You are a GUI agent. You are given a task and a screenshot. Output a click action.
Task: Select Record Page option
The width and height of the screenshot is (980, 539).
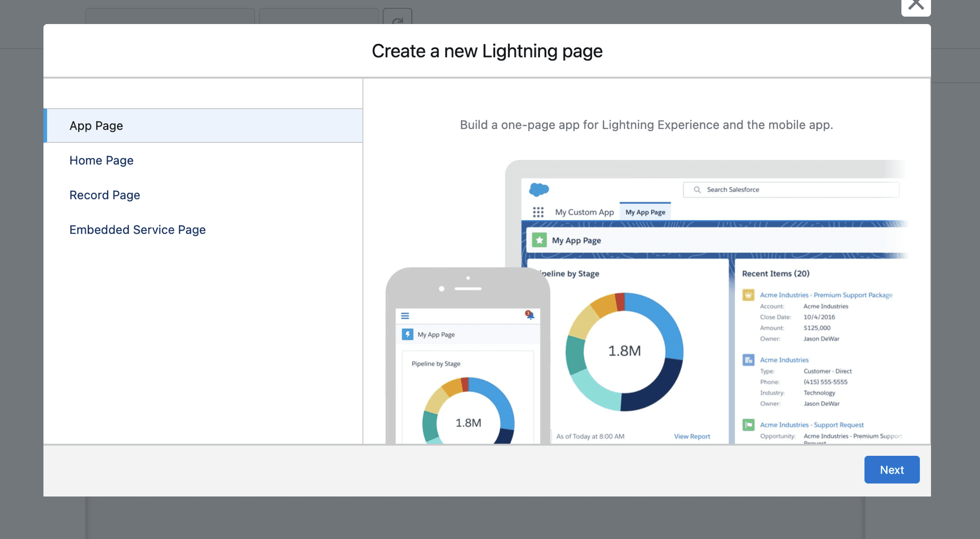[x=104, y=195]
